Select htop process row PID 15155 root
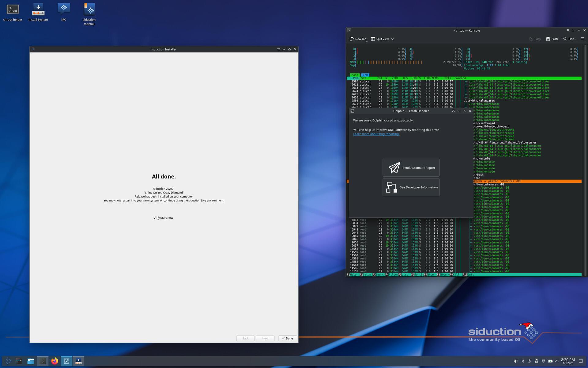Image resolution: width=588 pixels, height=368 pixels. tap(464, 271)
